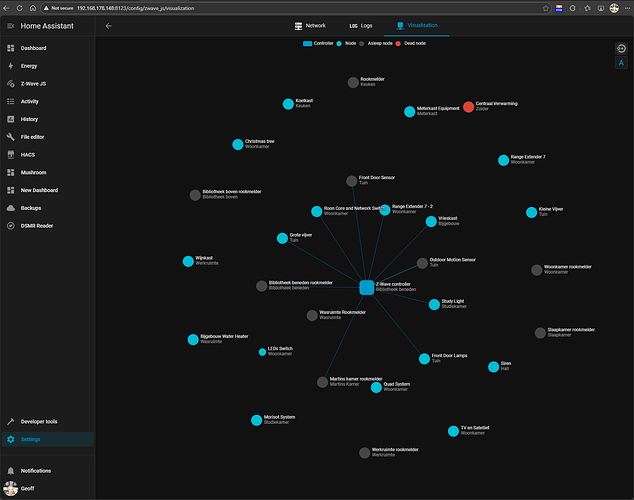634x500 pixels.
Task: Select Bibliotheek boven rookmelder node
Action: pos(195,195)
